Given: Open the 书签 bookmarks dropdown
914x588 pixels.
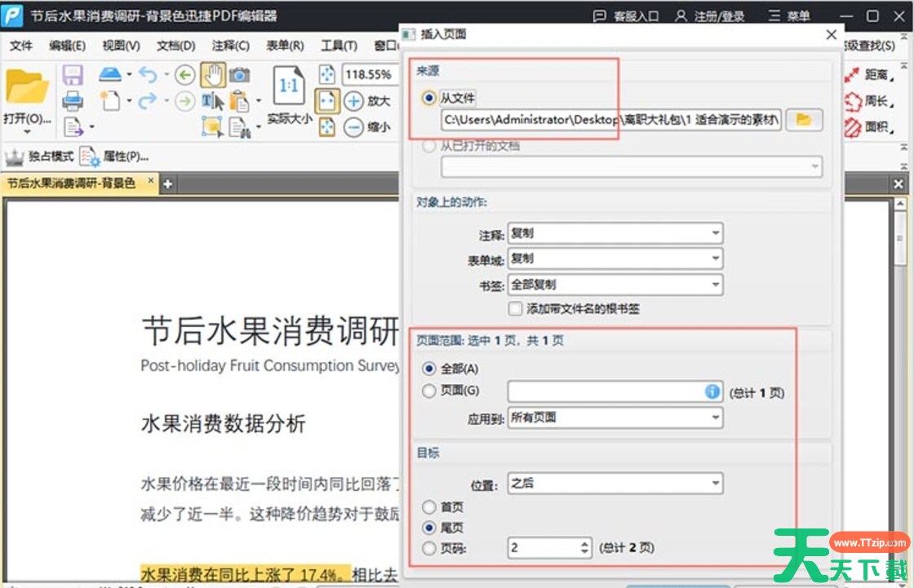Looking at the screenshot, I should tap(615, 285).
